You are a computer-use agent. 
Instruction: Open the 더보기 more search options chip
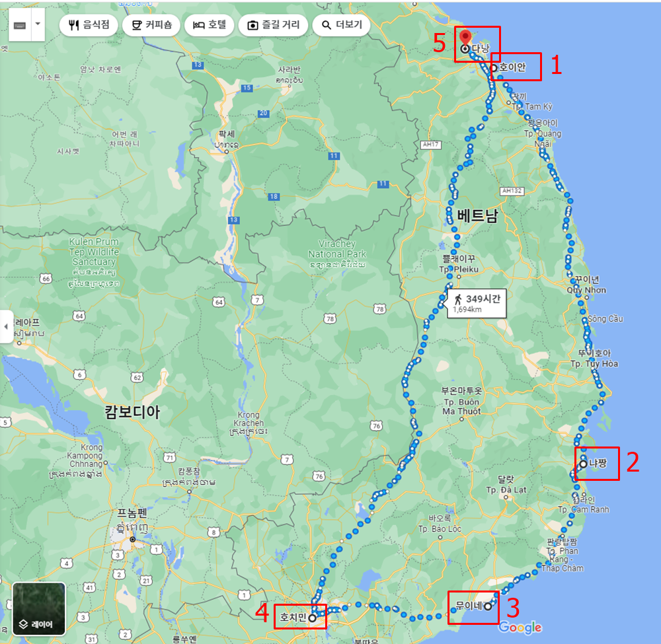[x=342, y=25]
